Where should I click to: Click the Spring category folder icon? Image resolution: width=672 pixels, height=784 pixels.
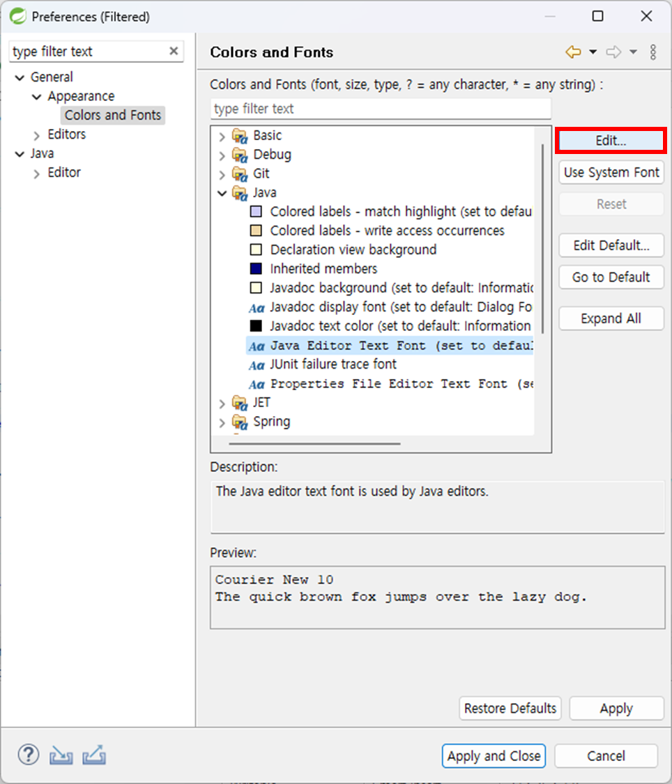click(240, 422)
